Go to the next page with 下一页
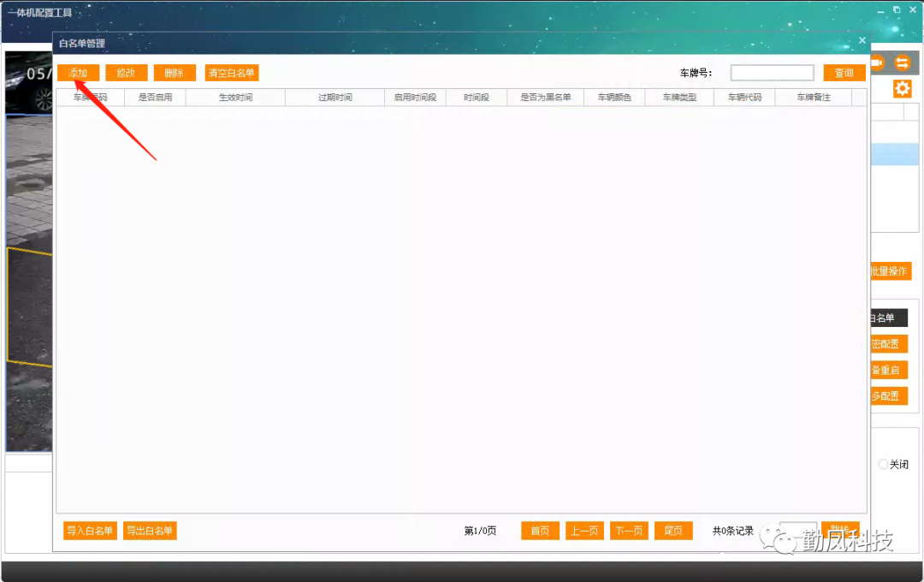924x582 pixels. (629, 531)
